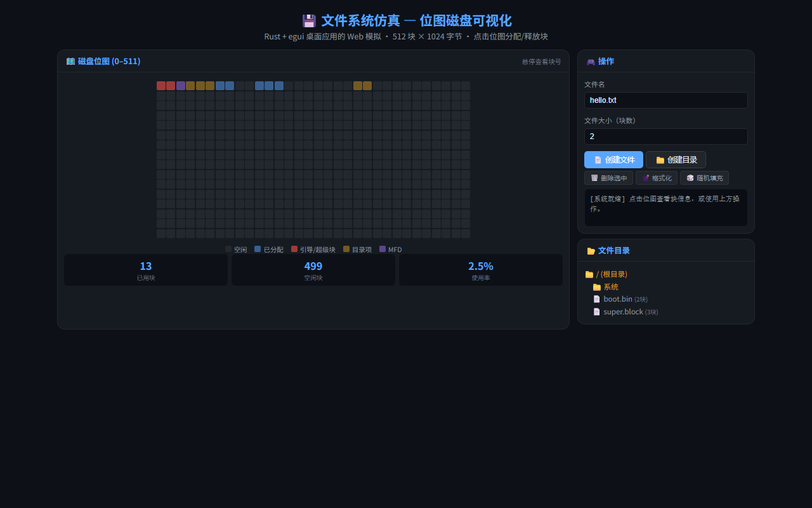Screen dimensions: 812x508
Task: Click the folder icon beside 文件目录 header
Action: pos(591,251)
